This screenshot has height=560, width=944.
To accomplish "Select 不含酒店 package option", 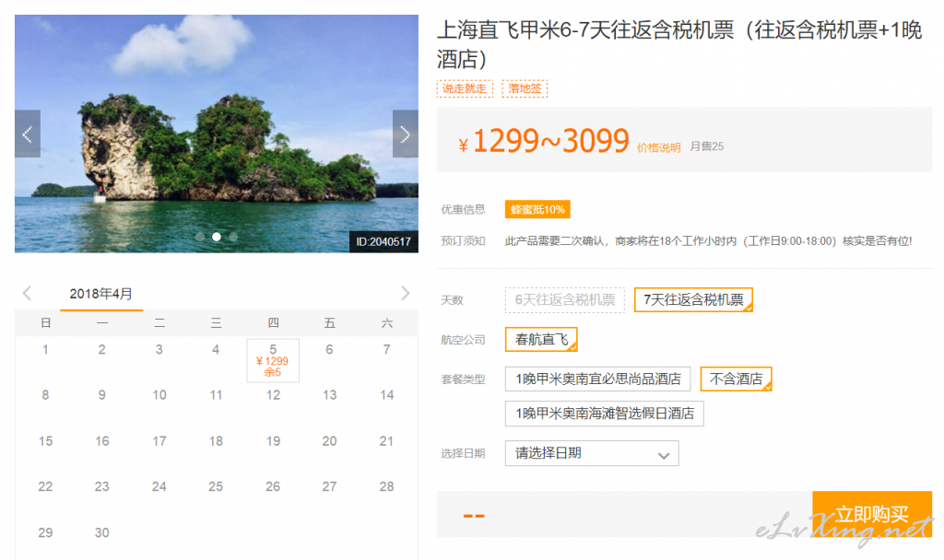I will (736, 379).
